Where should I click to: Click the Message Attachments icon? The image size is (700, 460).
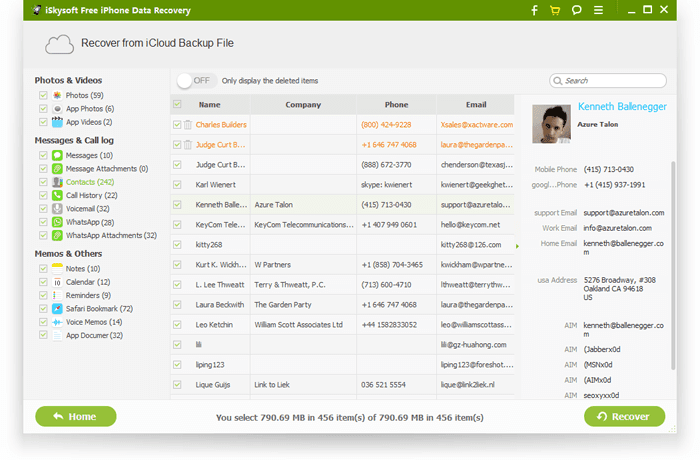(57, 169)
